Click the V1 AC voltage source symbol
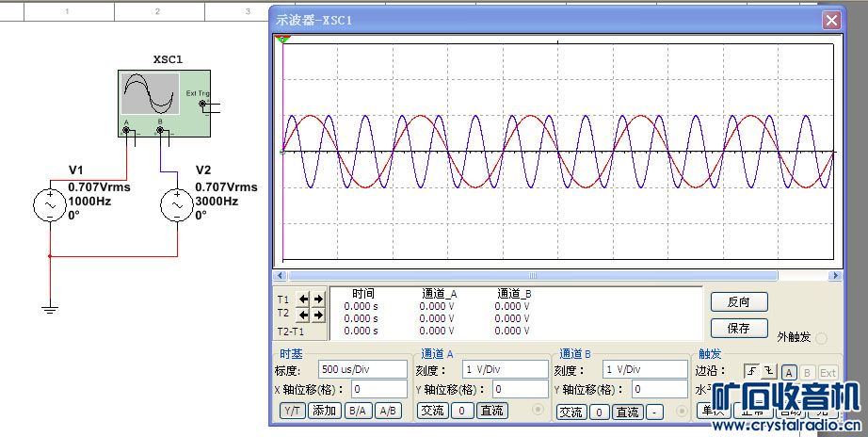868x437 pixels. point(48,204)
